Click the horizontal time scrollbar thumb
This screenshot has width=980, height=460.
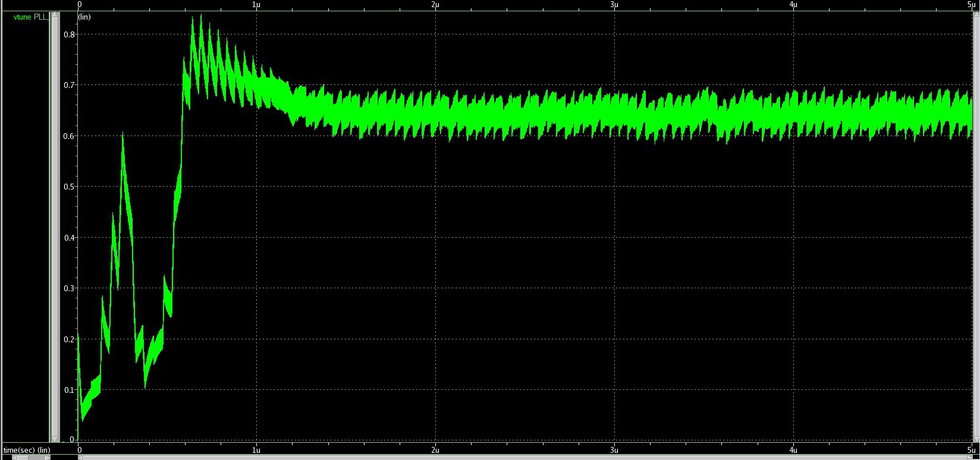pyautogui.click(x=523, y=458)
